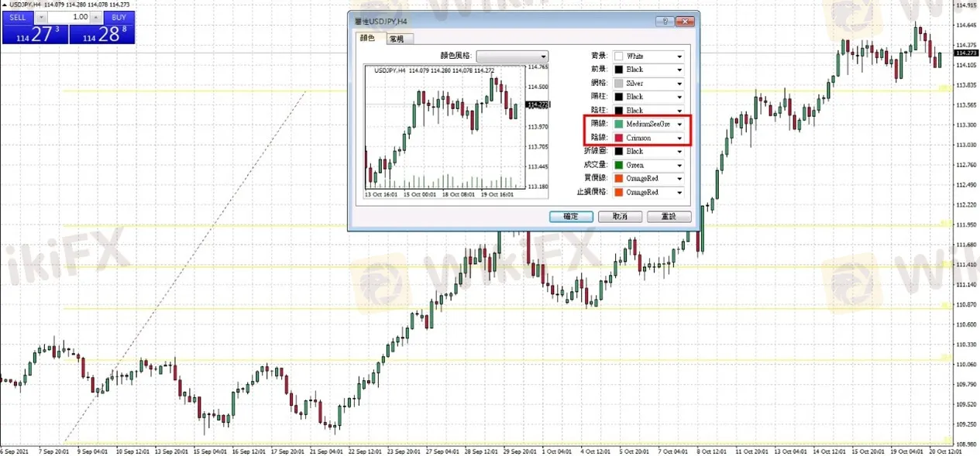This screenshot has height=456, width=980.
Task: Click the green swatch for 成交量
Action: coord(619,165)
